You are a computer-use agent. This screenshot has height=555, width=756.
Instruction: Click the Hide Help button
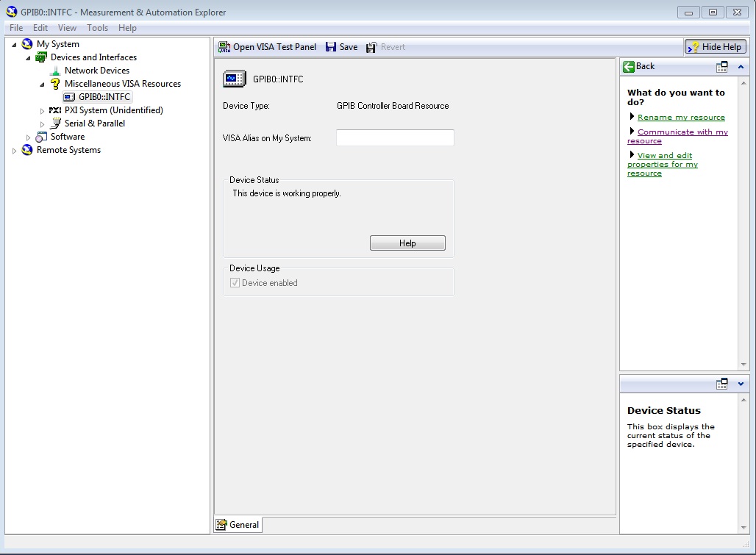pyautogui.click(x=716, y=47)
